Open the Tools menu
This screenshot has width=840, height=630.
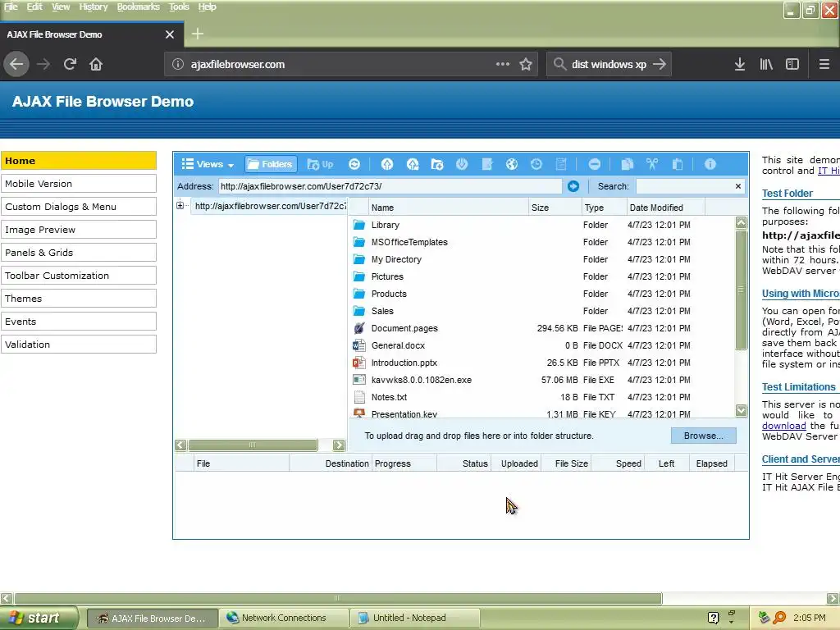[179, 7]
